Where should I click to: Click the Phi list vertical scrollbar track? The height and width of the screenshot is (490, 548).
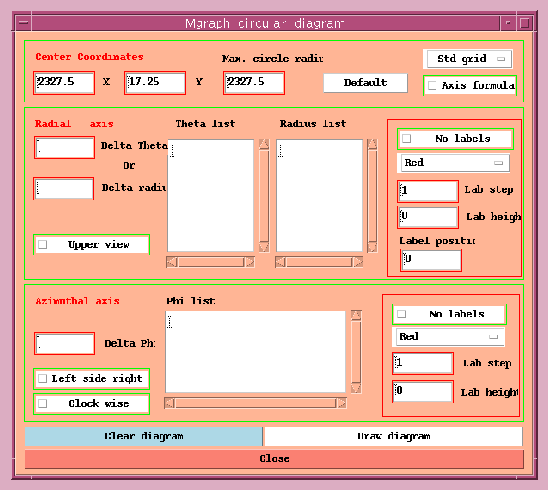356,352
